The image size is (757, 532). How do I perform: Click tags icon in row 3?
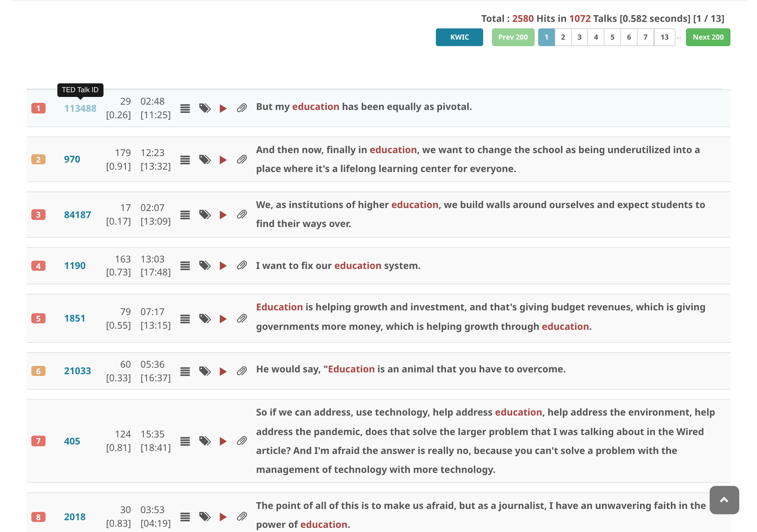click(x=205, y=215)
